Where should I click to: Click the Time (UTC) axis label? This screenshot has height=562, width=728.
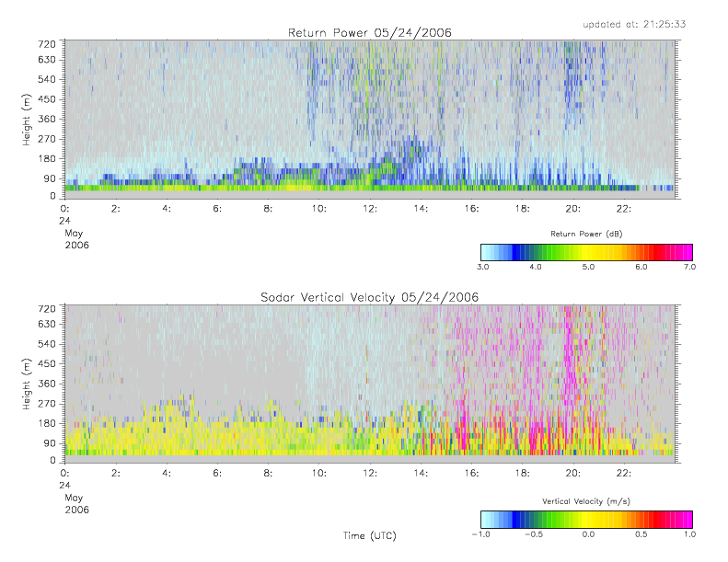[370, 535]
